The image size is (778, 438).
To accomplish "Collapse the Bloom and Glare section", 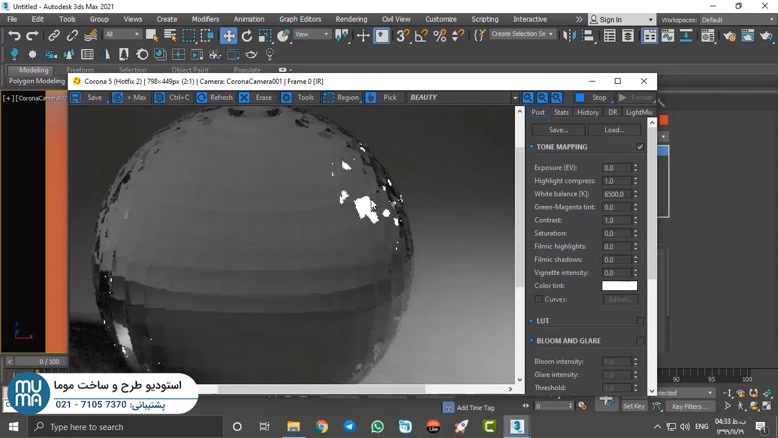I will click(531, 341).
